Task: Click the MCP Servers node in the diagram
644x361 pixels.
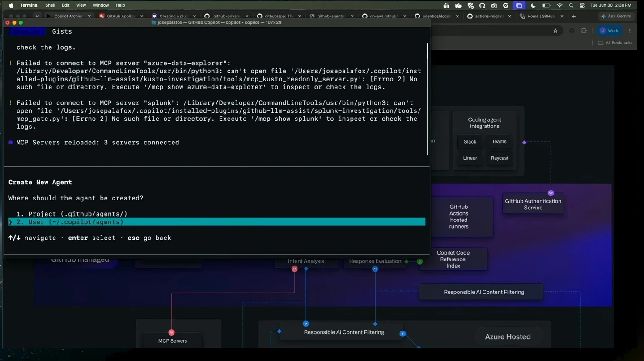Action: [172, 340]
